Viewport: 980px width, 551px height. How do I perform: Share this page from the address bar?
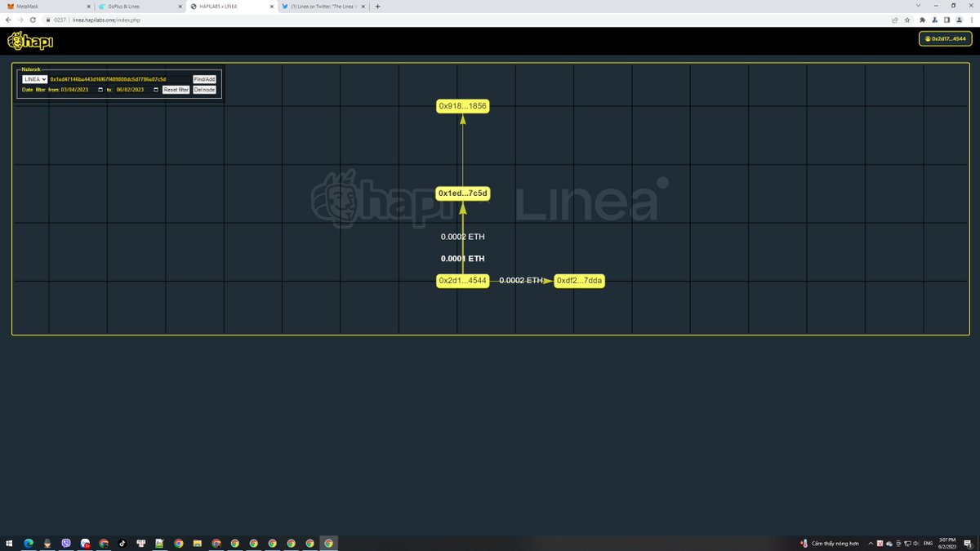(896, 20)
